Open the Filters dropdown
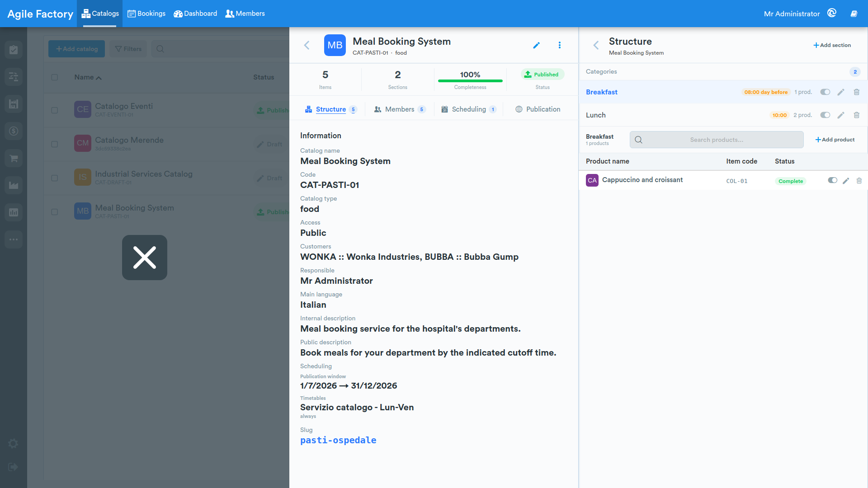 pyautogui.click(x=128, y=49)
